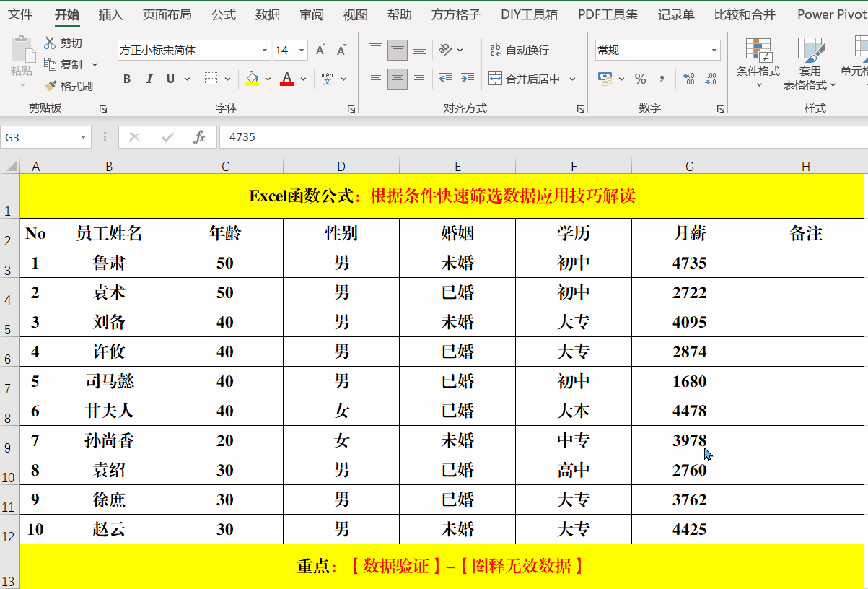Apply percent style with the % icon

click(x=640, y=79)
